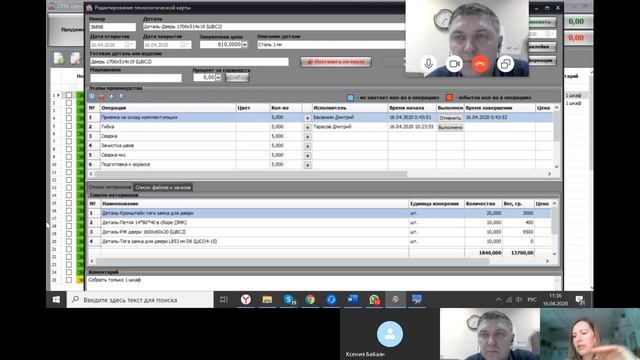The width and height of the screenshot is (640, 360).
Task: Open Yandex Browser from the taskbar
Action: pyautogui.click(x=246, y=300)
